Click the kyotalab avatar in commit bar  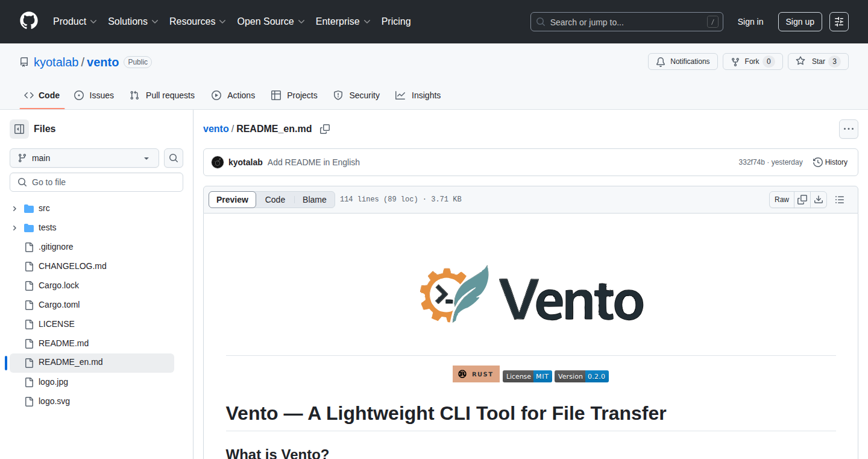click(218, 162)
